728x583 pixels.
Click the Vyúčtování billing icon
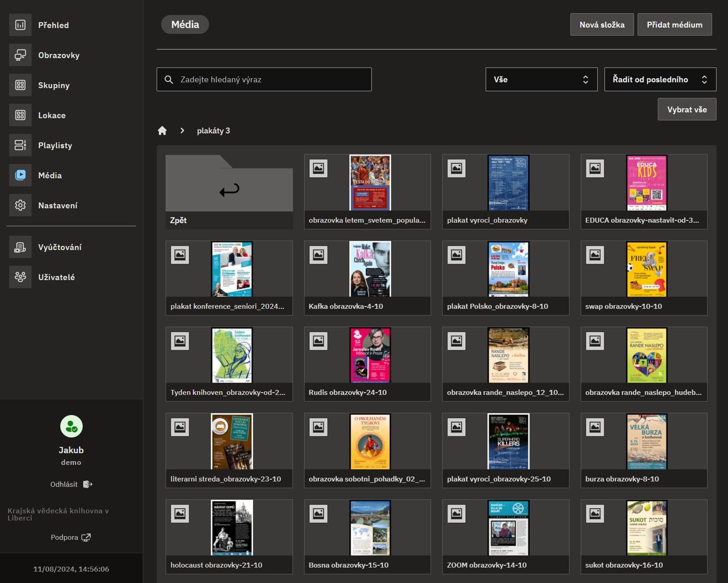coord(20,247)
